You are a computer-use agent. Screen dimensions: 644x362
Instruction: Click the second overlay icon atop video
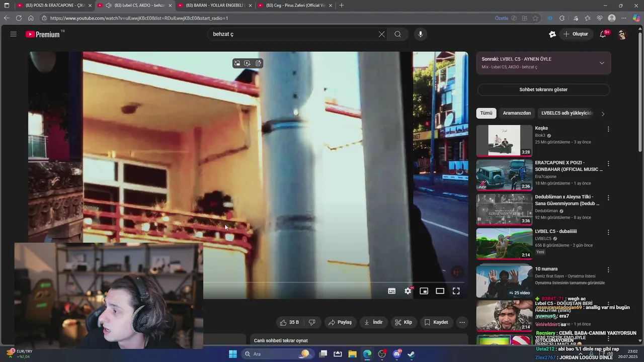[x=248, y=63]
